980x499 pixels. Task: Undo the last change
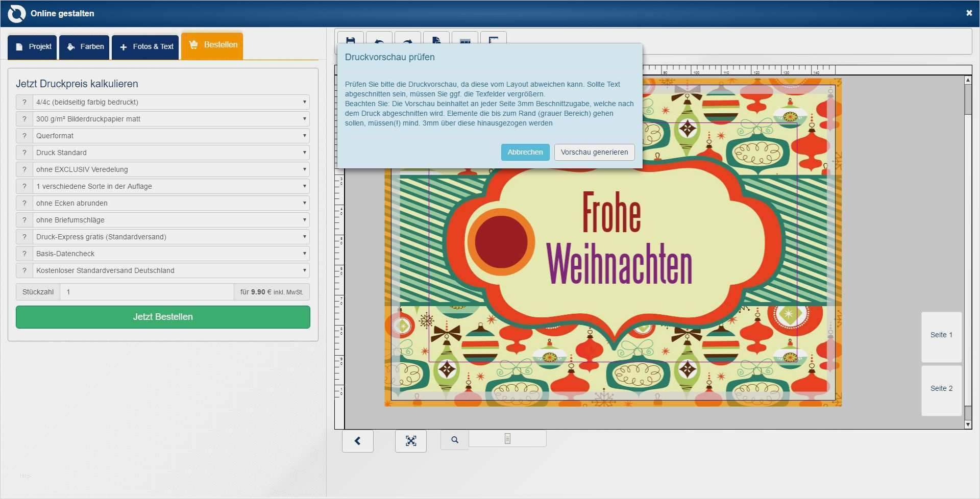pos(379,41)
